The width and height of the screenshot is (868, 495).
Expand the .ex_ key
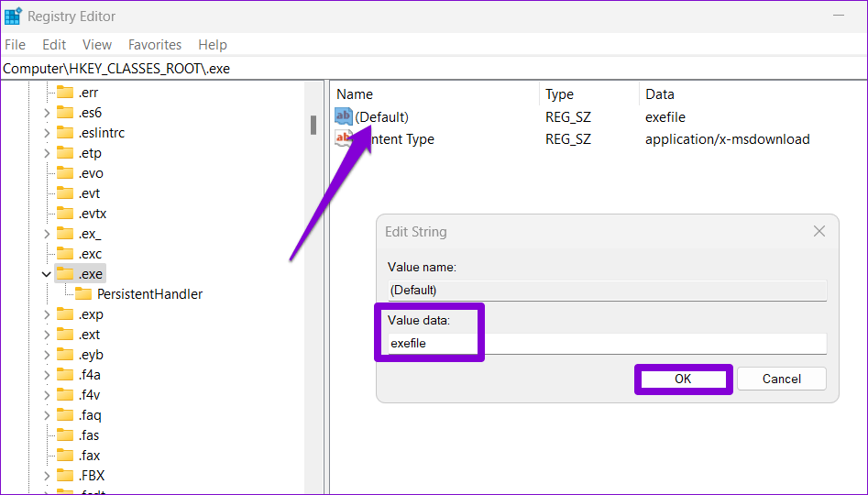tap(47, 234)
